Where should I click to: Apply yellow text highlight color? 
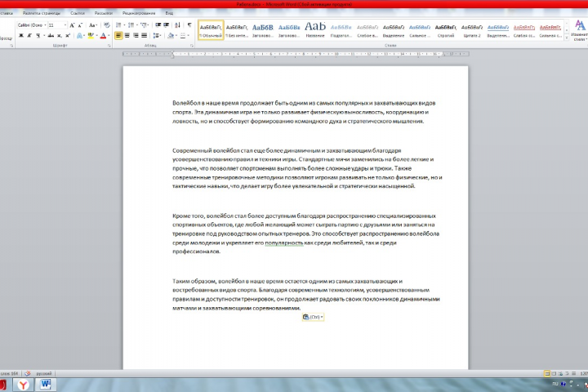(90, 36)
